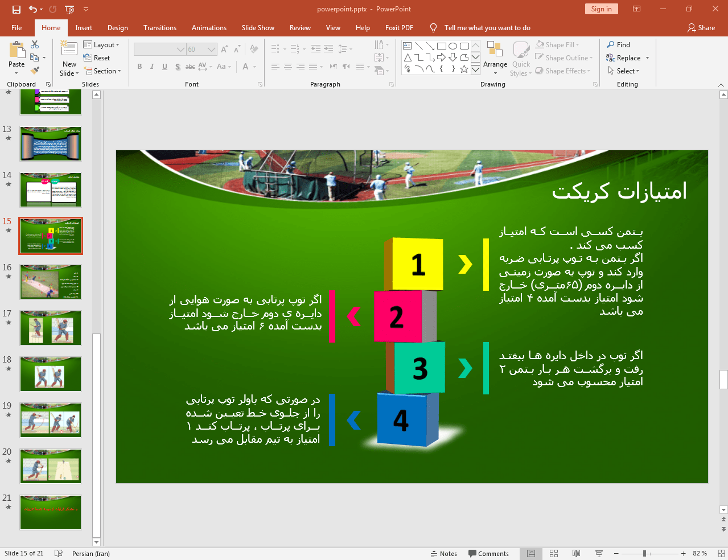The width and height of the screenshot is (728, 560).
Task: Click the Quick Styles button
Action: [x=521, y=59]
